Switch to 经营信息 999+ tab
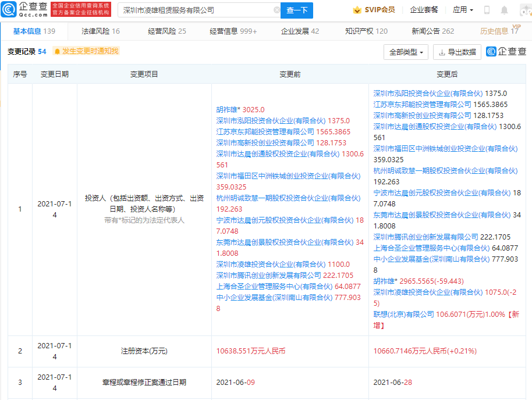Viewport: 532px width, 400px height. pos(233,31)
